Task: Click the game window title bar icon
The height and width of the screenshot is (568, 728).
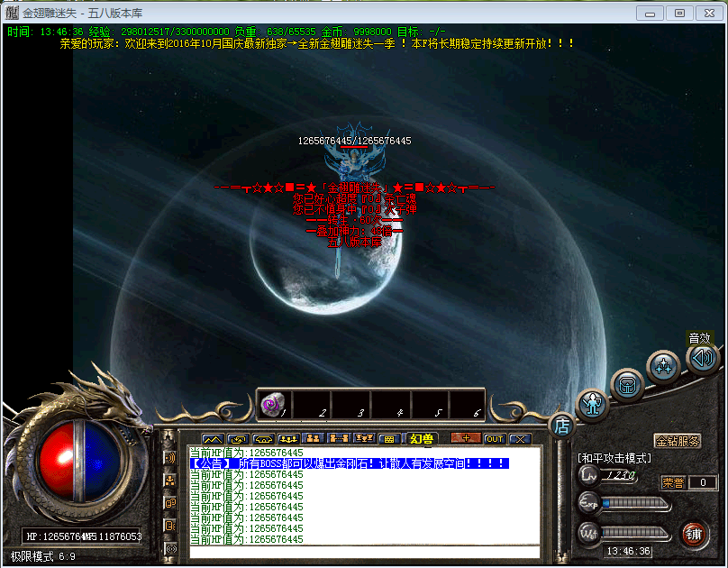Action: point(12,13)
